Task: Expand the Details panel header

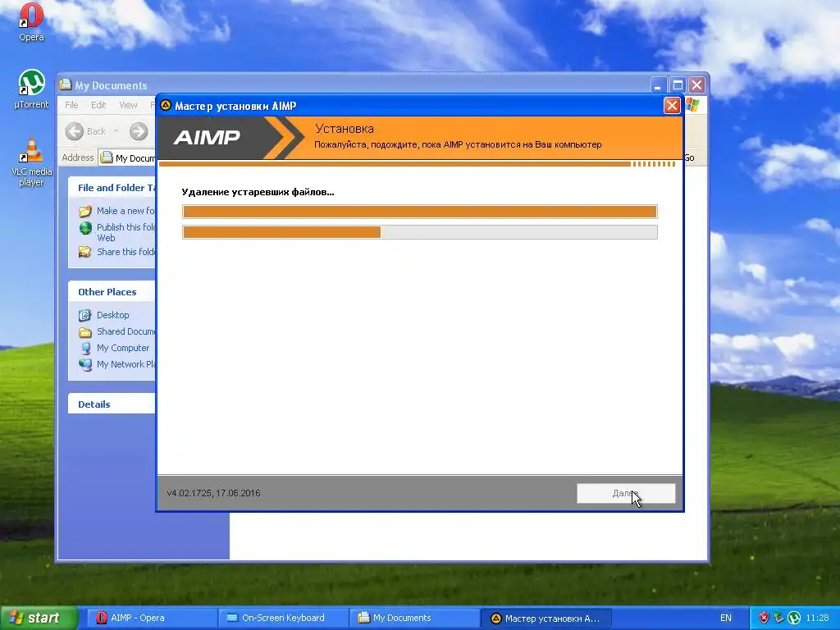Action: pyautogui.click(x=112, y=404)
